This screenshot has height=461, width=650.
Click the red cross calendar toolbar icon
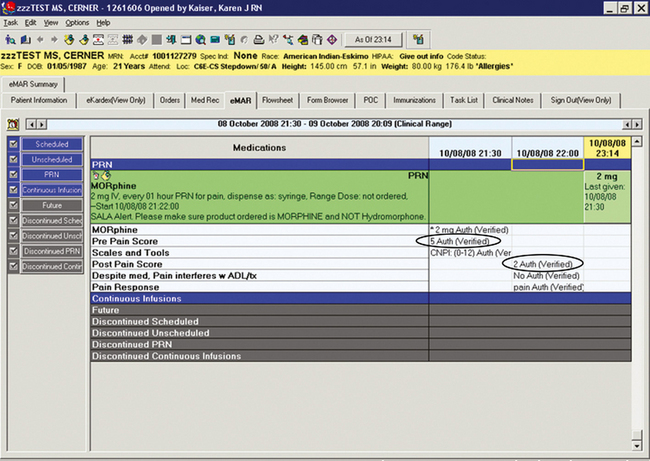[x=98, y=40]
